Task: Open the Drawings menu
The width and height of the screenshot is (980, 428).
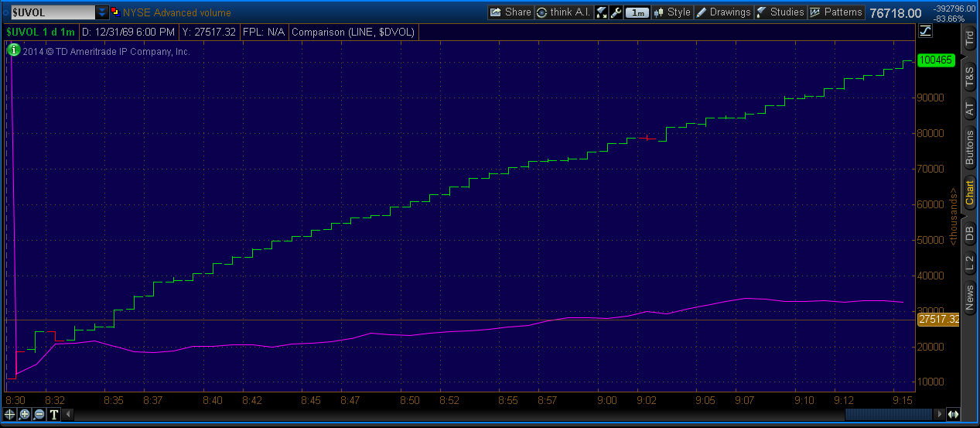Action: 723,12
